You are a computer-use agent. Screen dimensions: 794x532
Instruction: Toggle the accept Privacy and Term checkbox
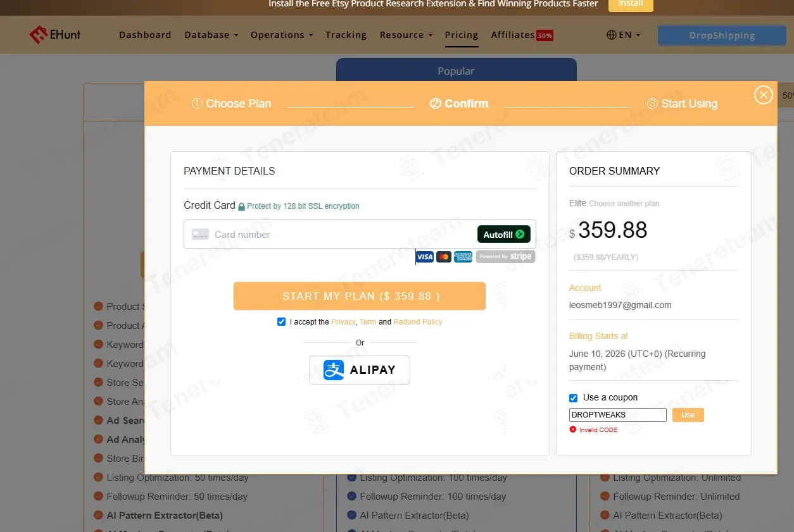pyautogui.click(x=282, y=322)
